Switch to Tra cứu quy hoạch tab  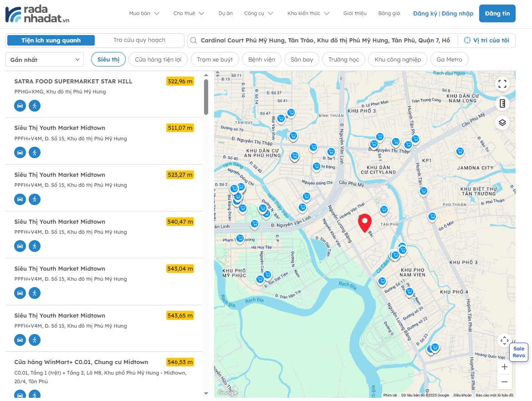(x=139, y=40)
